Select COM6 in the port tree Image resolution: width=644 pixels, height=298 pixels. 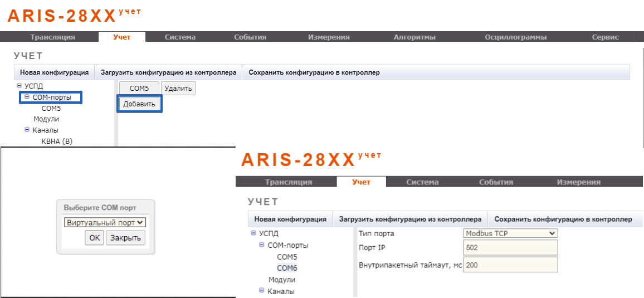(x=287, y=268)
